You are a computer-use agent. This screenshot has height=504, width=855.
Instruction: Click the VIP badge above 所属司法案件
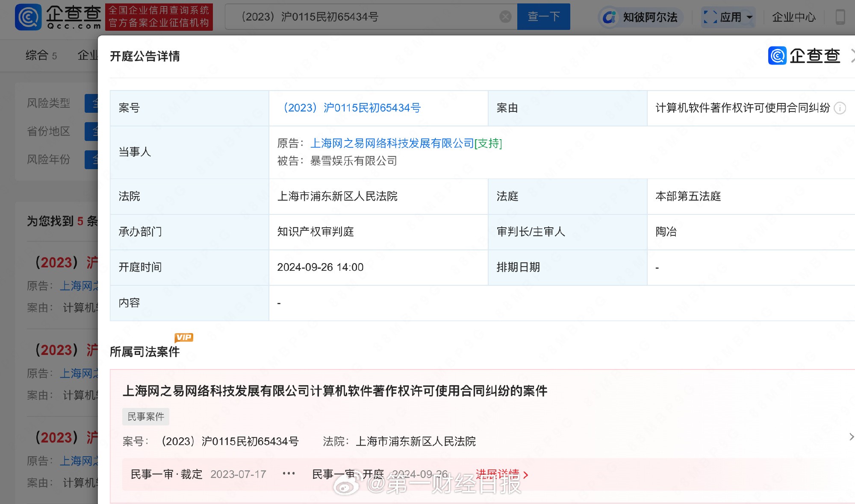tap(184, 337)
